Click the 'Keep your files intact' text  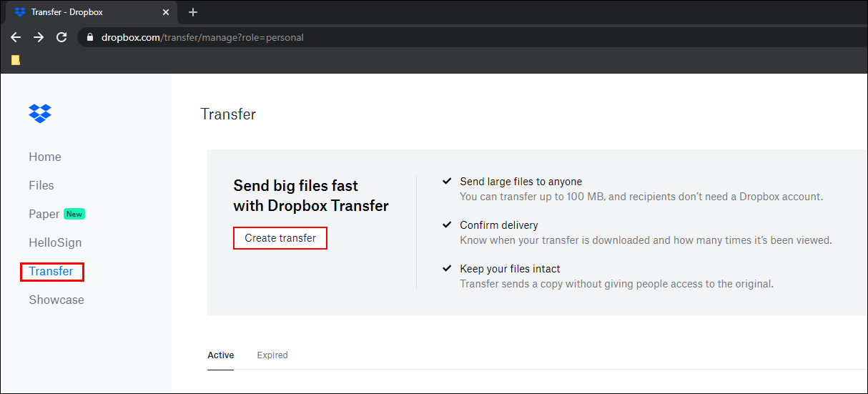(x=511, y=269)
